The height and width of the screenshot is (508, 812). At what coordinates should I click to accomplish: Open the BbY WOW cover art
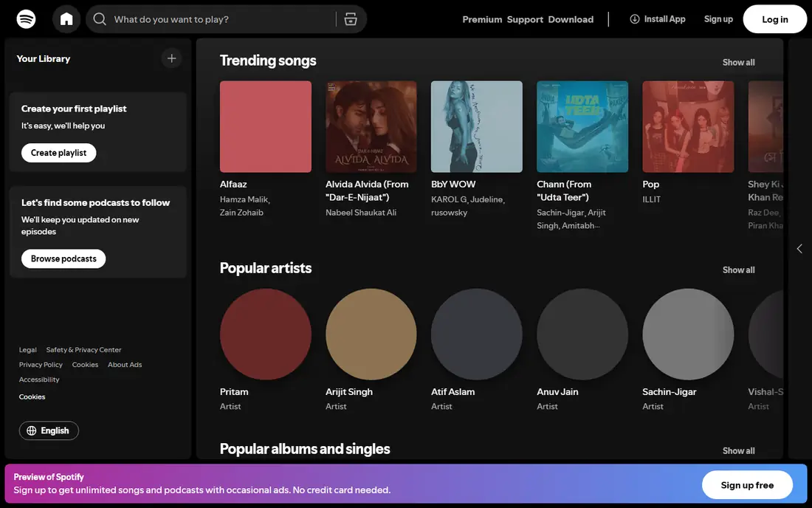coord(477,126)
